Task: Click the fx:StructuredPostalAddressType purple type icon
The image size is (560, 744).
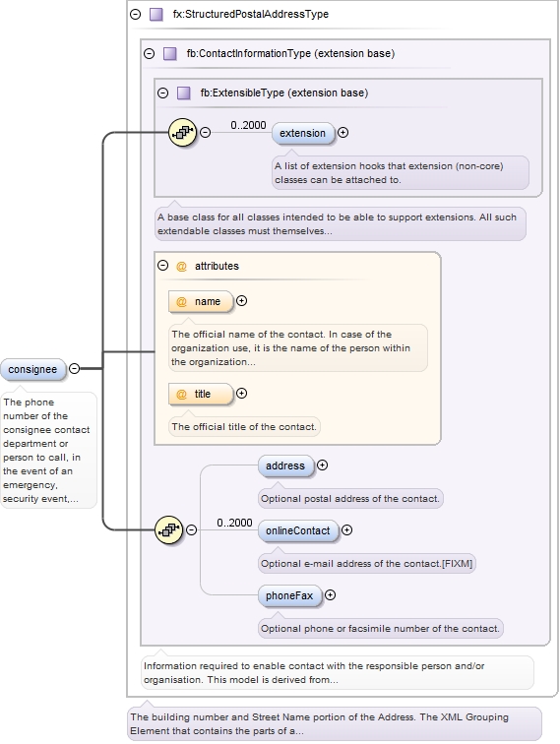Action: (156, 14)
